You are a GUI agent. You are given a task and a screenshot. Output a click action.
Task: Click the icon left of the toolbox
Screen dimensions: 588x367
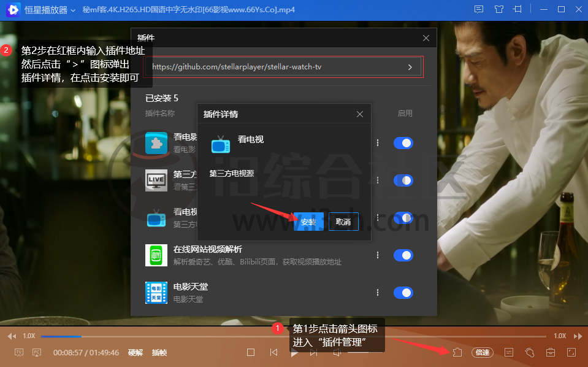click(530, 352)
